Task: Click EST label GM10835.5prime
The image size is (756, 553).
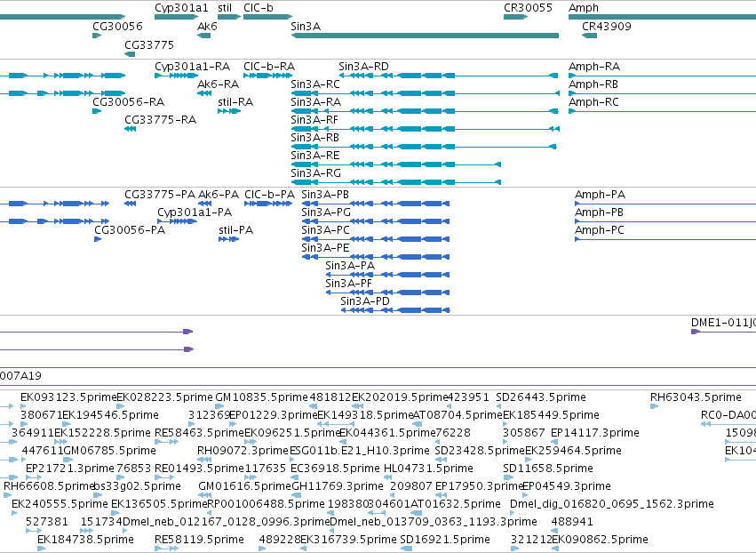Action: pyautogui.click(x=261, y=397)
